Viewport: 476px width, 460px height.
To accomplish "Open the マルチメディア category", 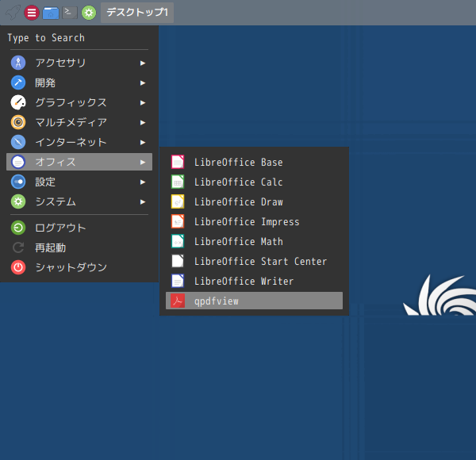I will coord(79,122).
